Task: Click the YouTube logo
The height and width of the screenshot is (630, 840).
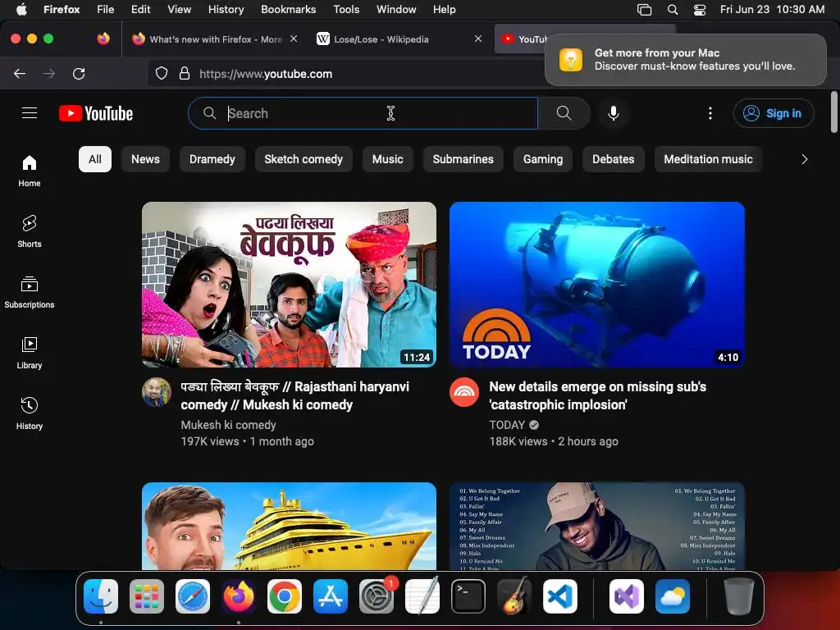Action: [x=96, y=113]
